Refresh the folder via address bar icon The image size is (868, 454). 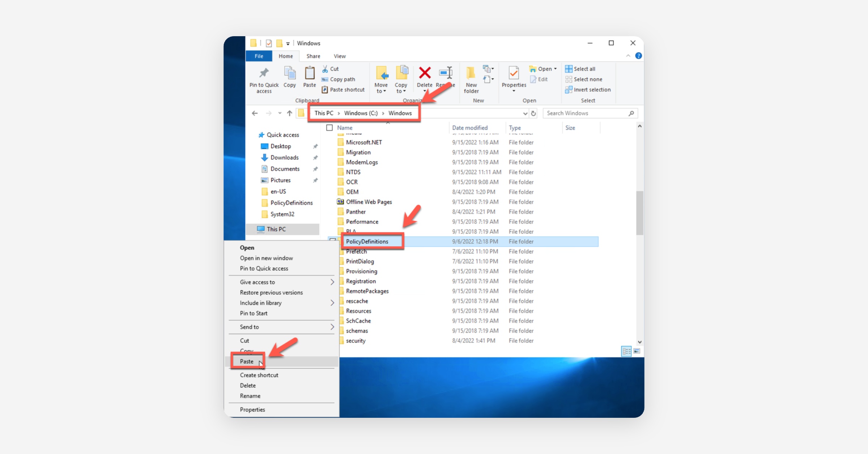(533, 113)
